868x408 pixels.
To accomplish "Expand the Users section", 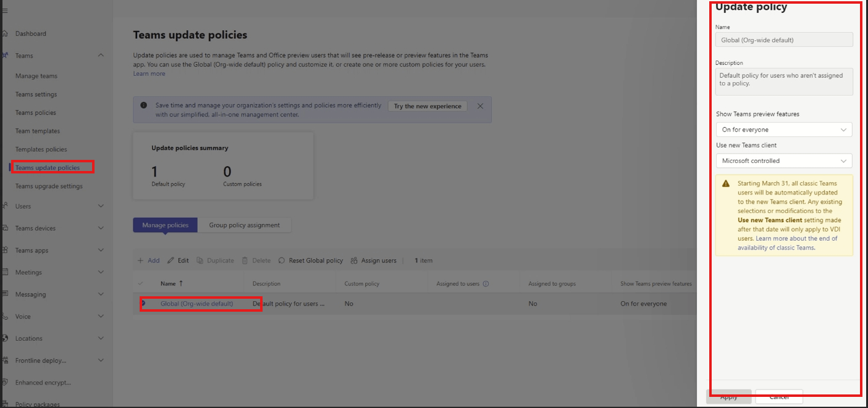I will pos(101,206).
